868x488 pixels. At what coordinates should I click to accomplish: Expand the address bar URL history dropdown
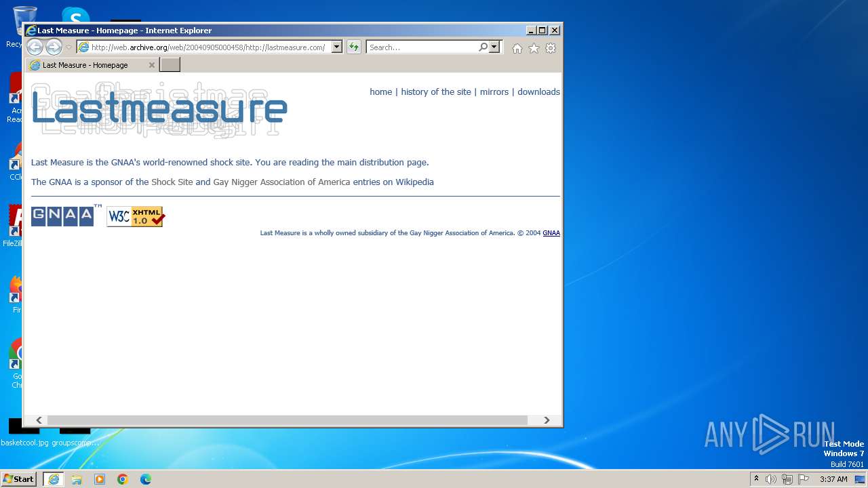tap(337, 47)
